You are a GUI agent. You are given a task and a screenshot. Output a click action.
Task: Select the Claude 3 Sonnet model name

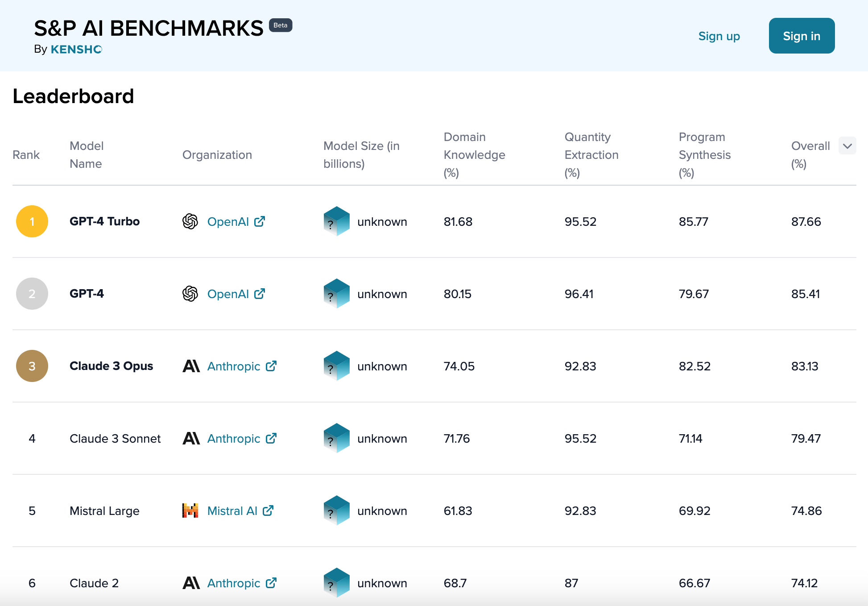[115, 438]
